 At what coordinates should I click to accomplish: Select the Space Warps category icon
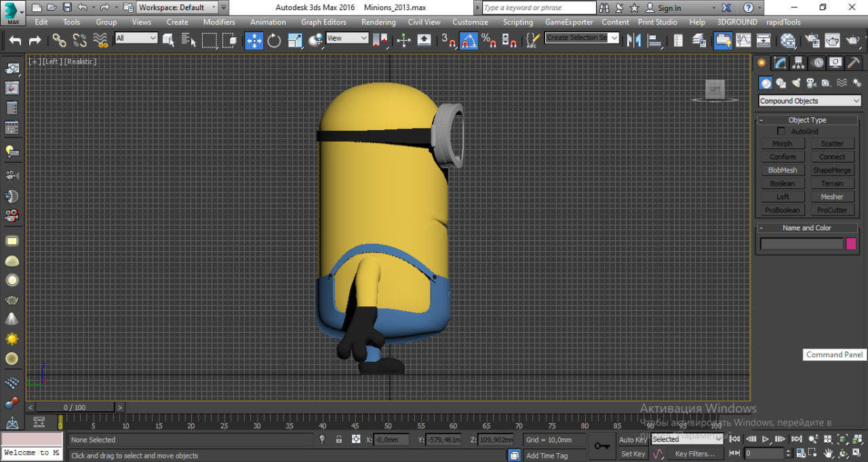coord(842,83)
